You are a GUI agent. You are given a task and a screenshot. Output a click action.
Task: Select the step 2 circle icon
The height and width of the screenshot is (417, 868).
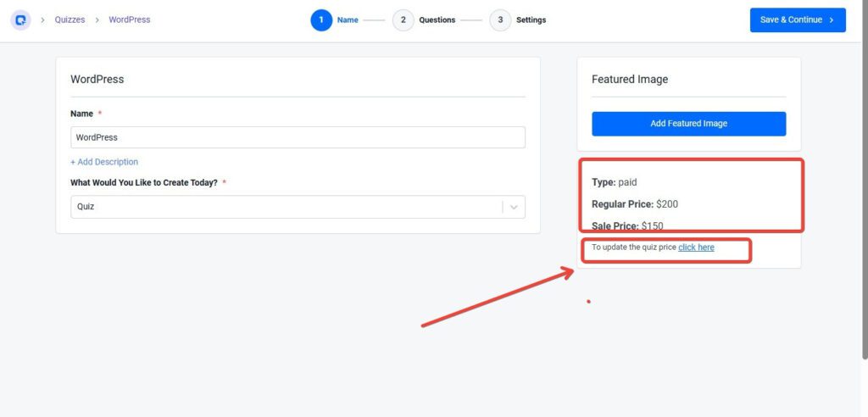tap(403, 20)
